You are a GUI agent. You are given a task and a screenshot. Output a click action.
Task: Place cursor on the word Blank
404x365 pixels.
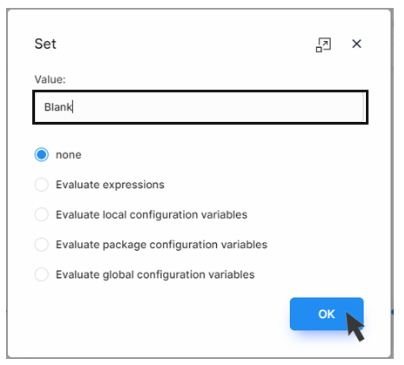(x=58, y=107)
